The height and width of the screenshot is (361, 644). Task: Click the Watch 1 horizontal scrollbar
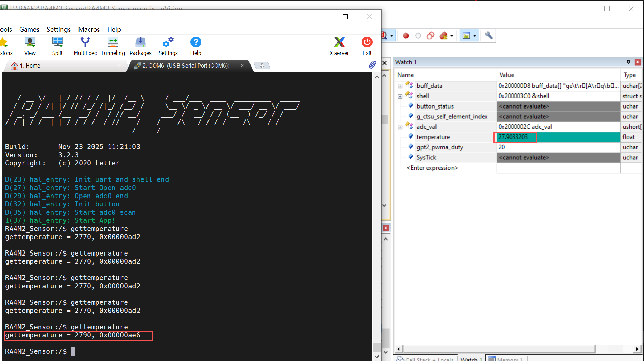pos(499,349)
